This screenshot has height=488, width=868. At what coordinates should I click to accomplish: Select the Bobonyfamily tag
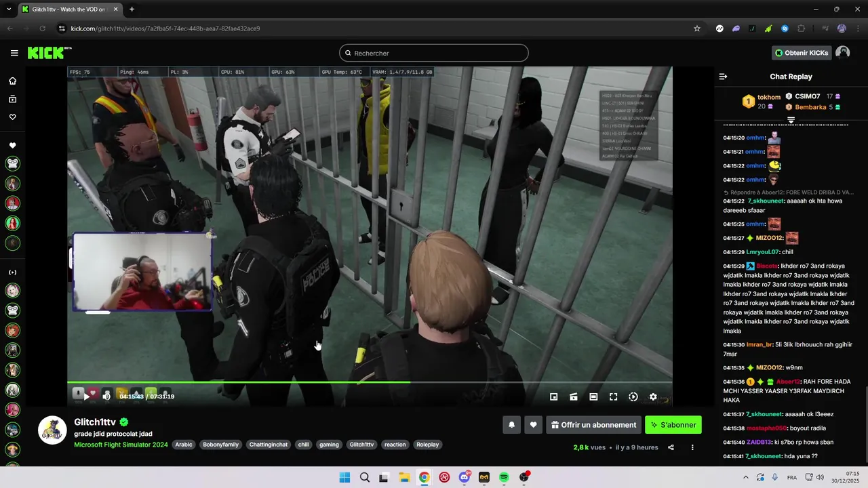click(x=221, y=445)
